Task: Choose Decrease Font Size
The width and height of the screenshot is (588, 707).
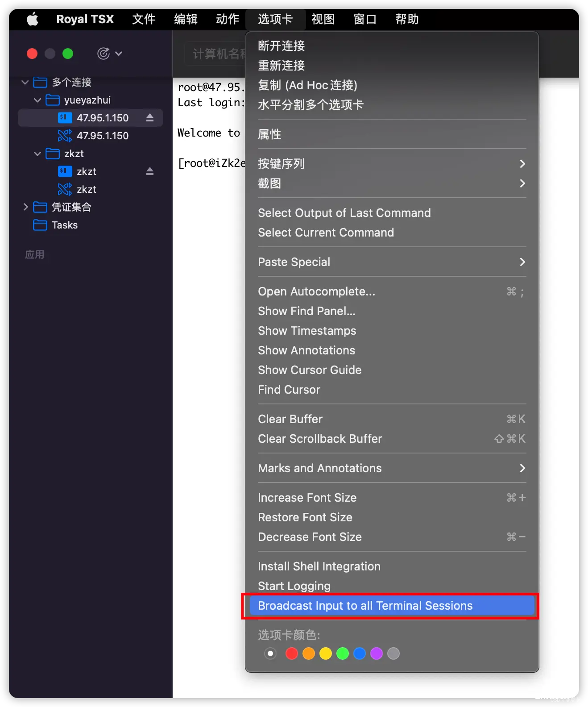Action: coord(392,537)
